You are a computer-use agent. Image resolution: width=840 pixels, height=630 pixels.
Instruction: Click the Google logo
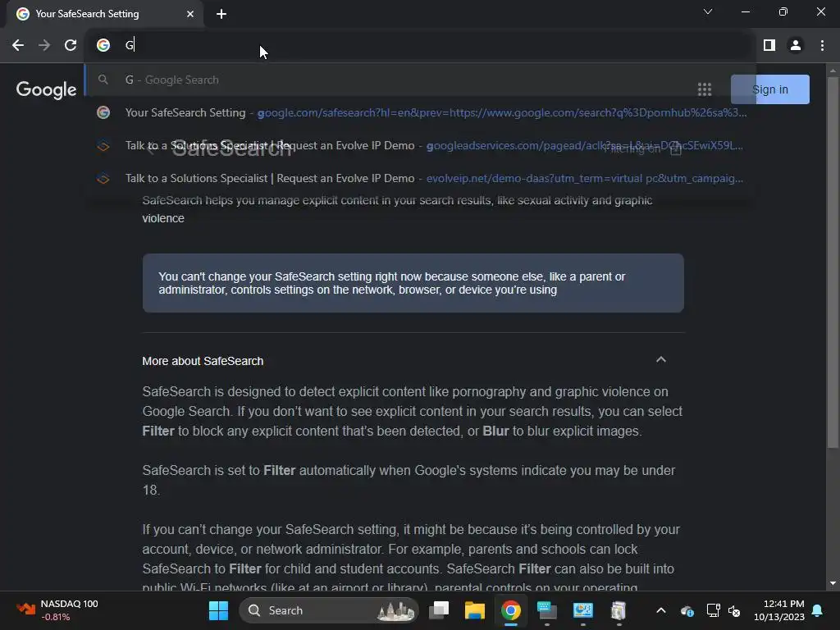pyautogui.click(x=46, y=89)
